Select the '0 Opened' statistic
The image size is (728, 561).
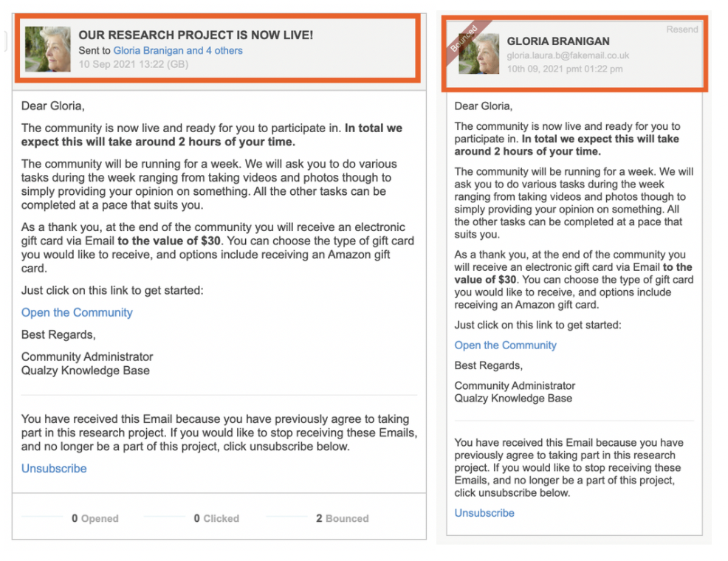click(95, 518)
